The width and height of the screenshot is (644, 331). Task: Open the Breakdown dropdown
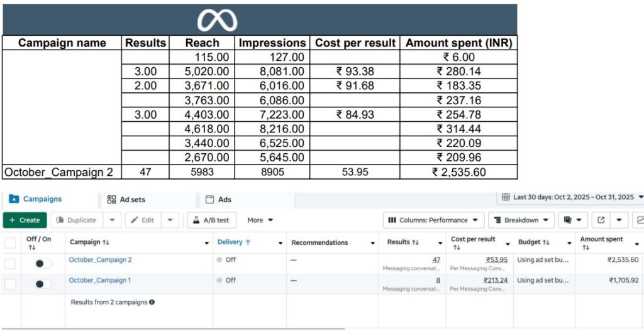[521, 220]
